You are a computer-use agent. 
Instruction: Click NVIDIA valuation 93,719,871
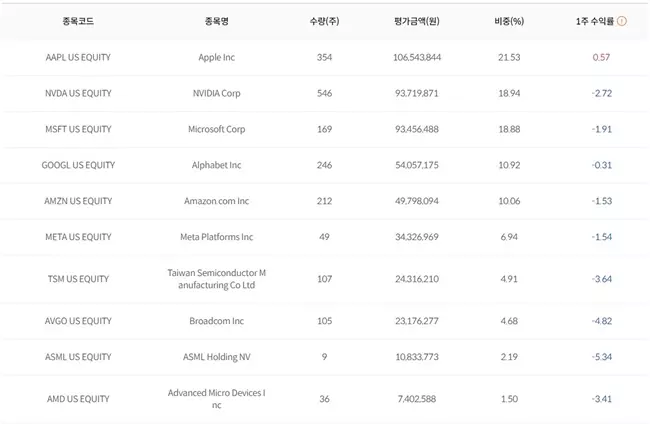[417, 93]
